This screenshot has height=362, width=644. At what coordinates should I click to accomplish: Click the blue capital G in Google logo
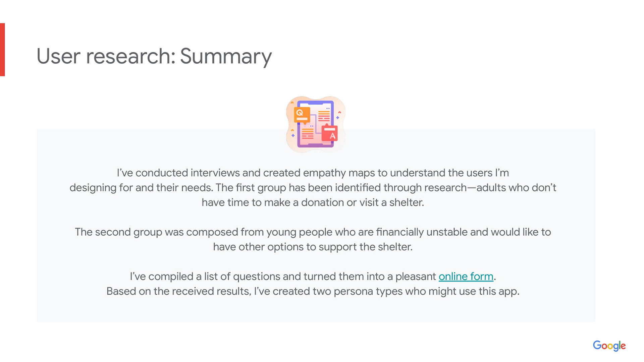click(x=597, y=345)
